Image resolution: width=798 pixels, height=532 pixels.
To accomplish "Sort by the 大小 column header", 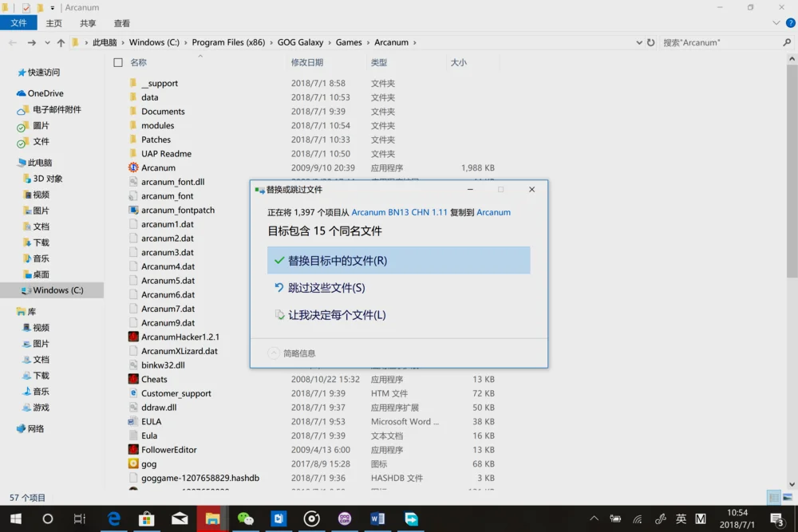I will coord(458,62).
